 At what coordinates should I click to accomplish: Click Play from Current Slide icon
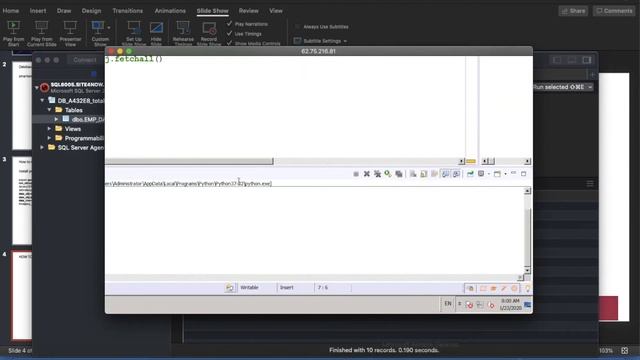[41, 28]
